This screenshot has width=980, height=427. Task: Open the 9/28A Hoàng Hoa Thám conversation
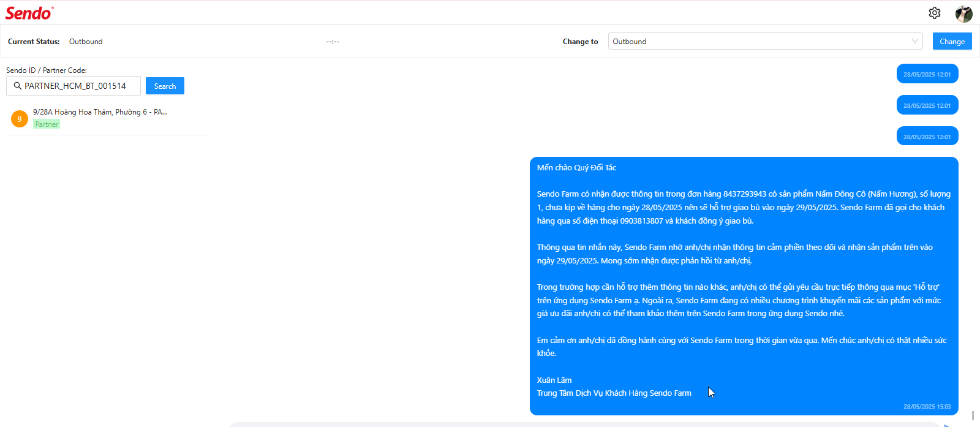(107, 118)
